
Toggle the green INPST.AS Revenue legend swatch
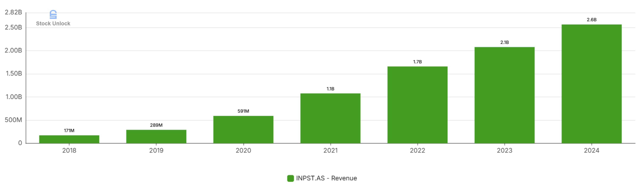(x=290, y=178)
